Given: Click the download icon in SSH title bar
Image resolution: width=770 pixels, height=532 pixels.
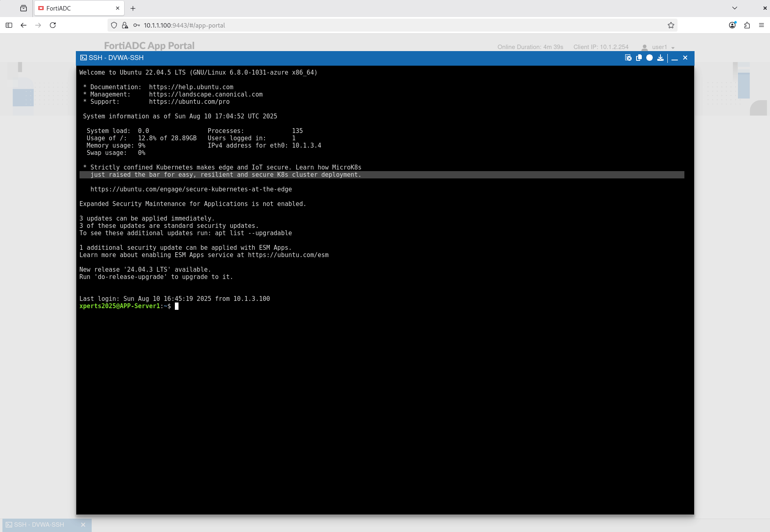Looking at the screenshot, I should [660, 58].
